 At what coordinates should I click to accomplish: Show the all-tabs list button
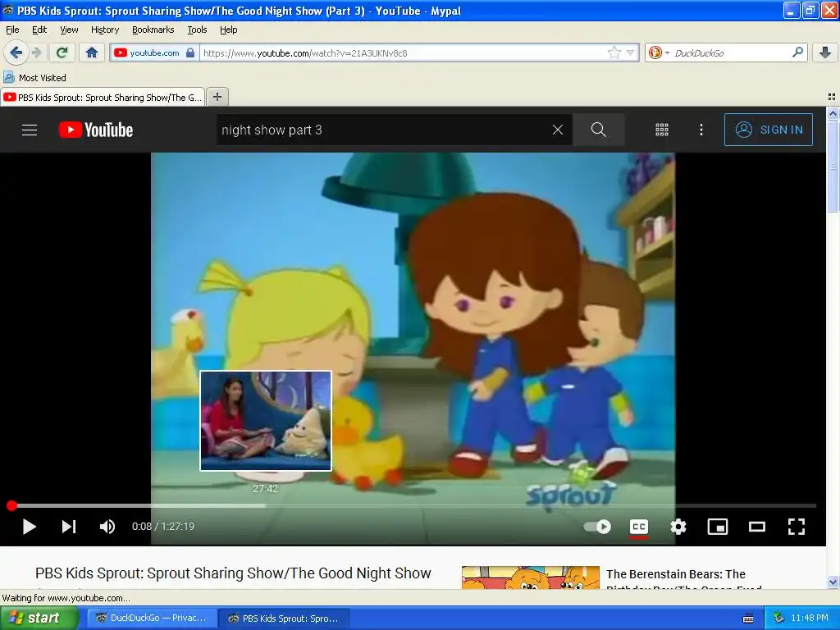tap(832, 97)
